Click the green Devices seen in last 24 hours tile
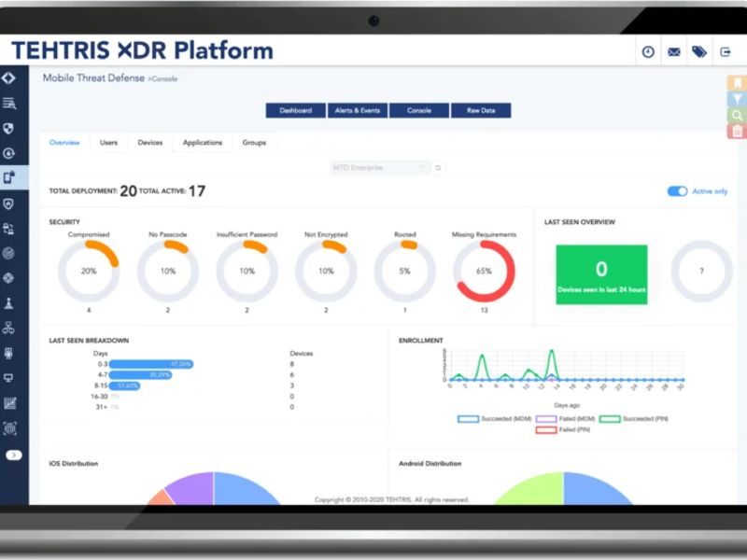The width and height of the screenshot is (747, 560). pyautogui.click(x=601, y=274)
